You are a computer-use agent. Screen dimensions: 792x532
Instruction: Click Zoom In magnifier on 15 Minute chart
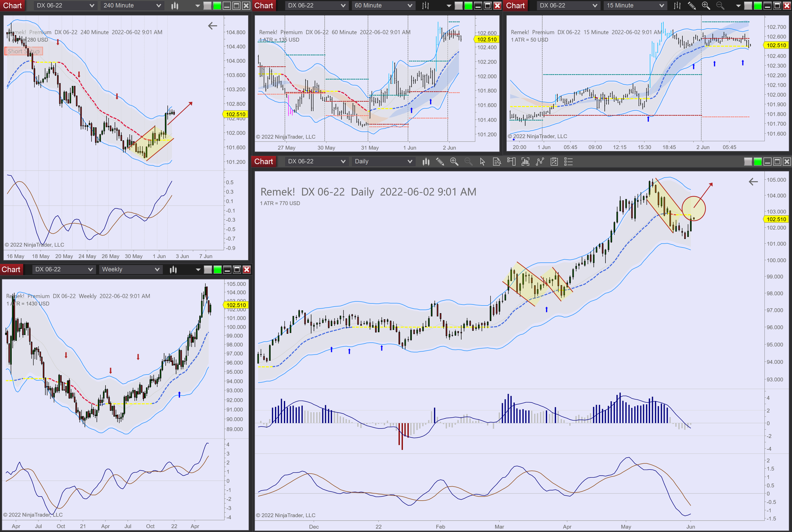(706, 5)
